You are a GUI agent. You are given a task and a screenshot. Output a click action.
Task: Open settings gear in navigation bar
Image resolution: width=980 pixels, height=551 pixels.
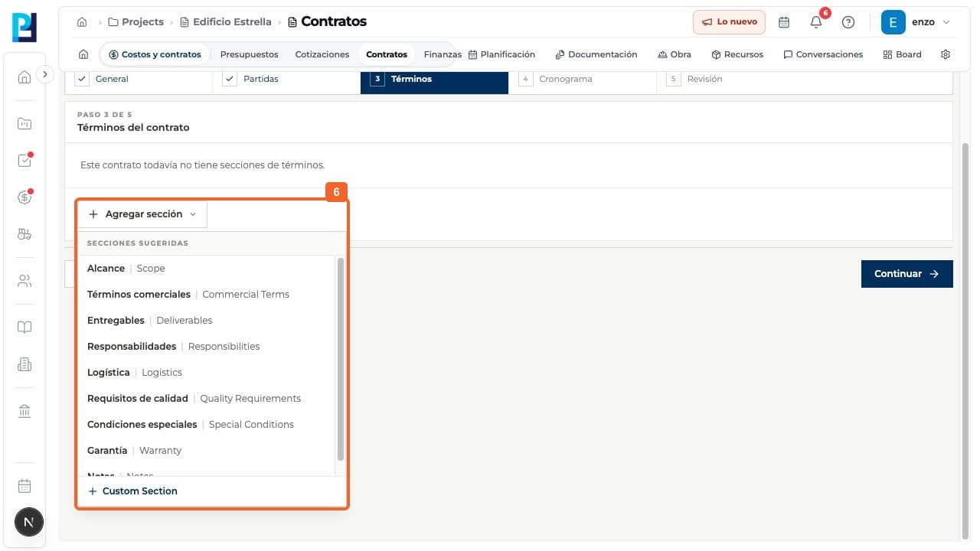946,54
